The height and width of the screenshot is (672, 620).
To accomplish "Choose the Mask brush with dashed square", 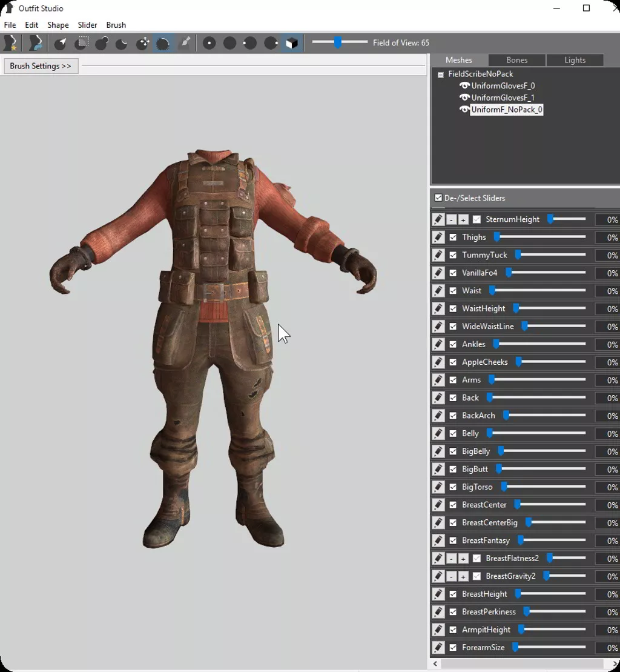I will click(81, 43).
